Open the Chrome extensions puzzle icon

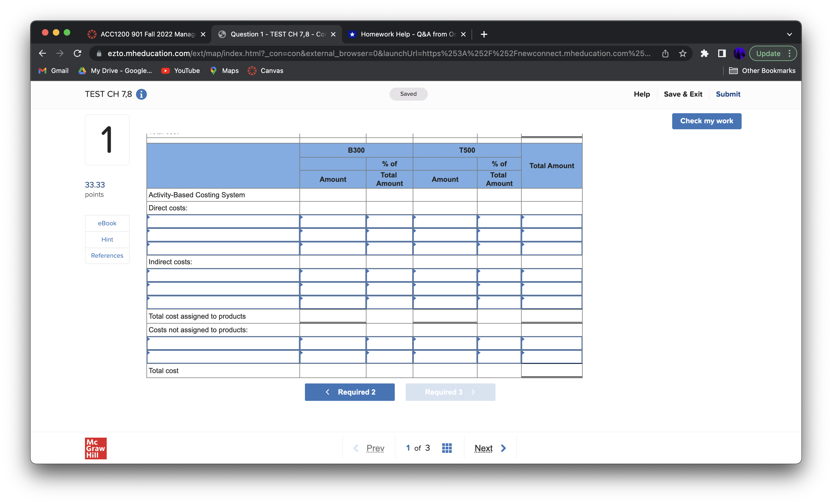pyautogui.click(x=704, y=53)
